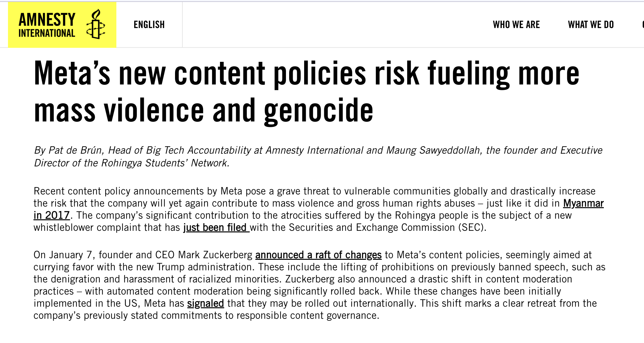Open the WHO WE ARE menu
Image resolution: width=644 pixels, height=343 pixels.
pos(516,25)
